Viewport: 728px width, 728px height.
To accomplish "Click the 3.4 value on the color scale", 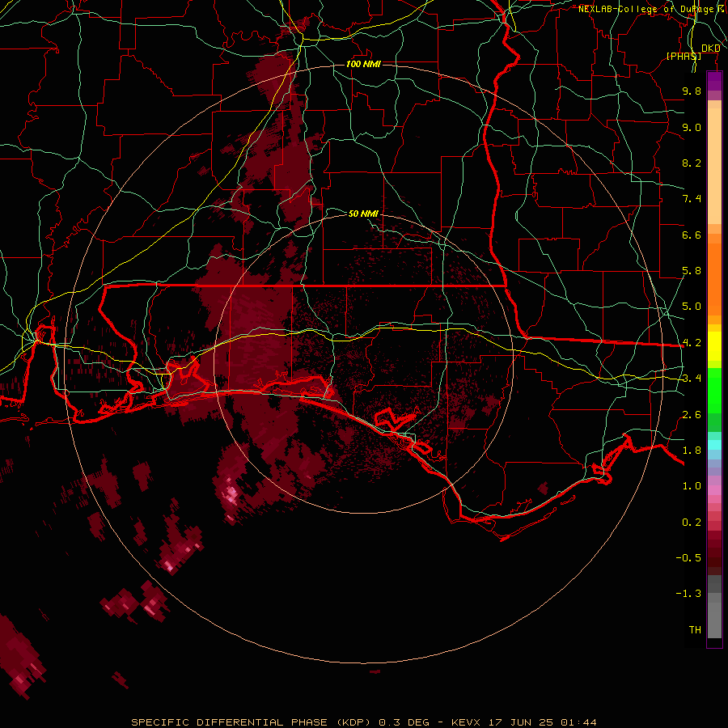I will (x=692, y=379).
